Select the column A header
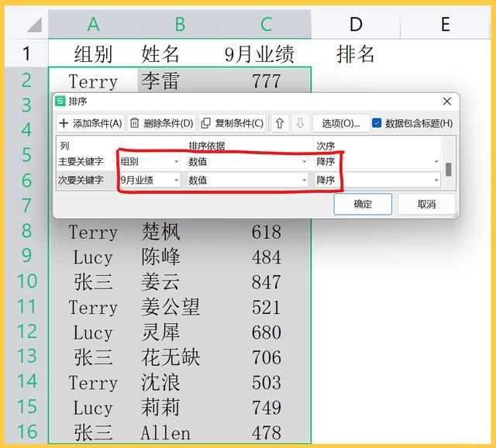496x448 pixels. 93,25
